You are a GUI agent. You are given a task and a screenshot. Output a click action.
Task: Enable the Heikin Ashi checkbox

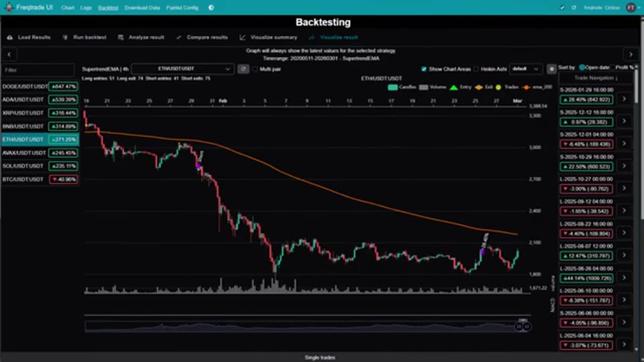(x=476, y=69)
